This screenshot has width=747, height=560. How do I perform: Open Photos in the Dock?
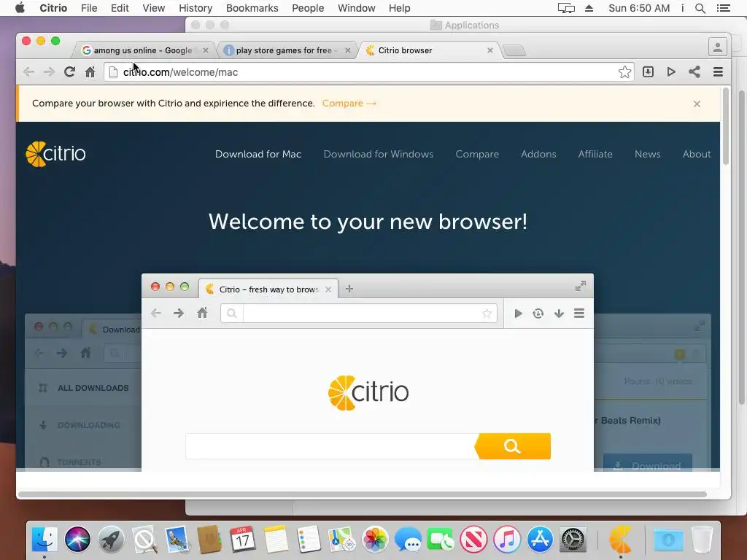375,540
